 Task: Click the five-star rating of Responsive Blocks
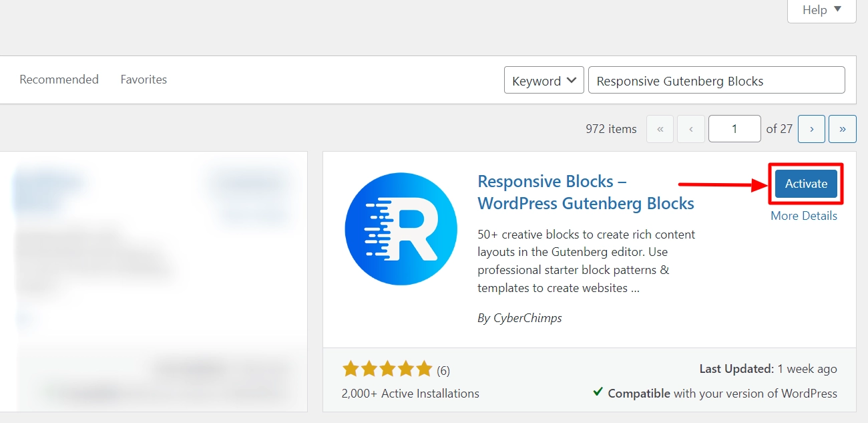[387, 369]
